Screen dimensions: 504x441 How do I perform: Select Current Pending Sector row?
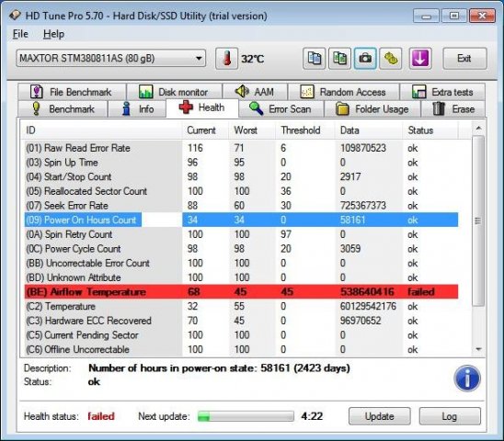[x=241, y=335]
